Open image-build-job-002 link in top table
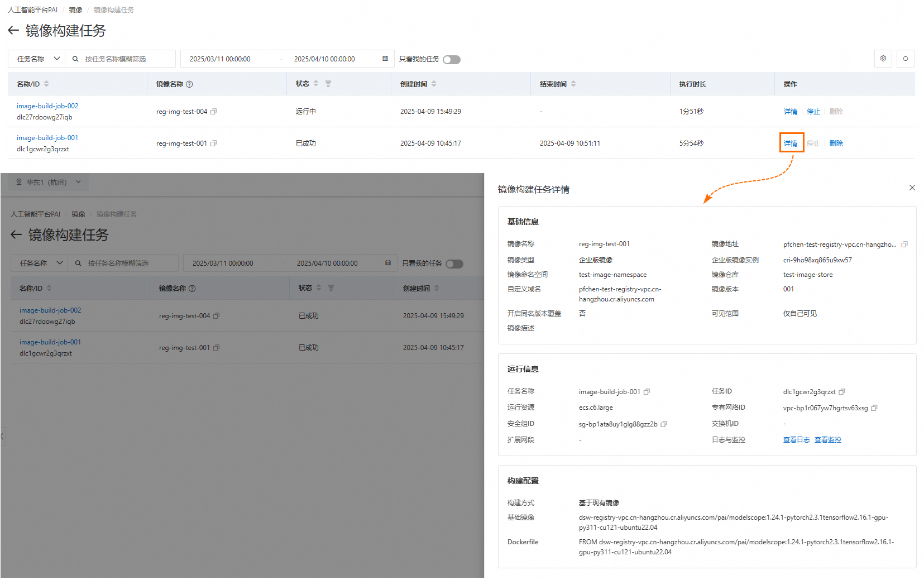This screenshot has width=924, height=580. pyautogui.click(x=47, y=106)
